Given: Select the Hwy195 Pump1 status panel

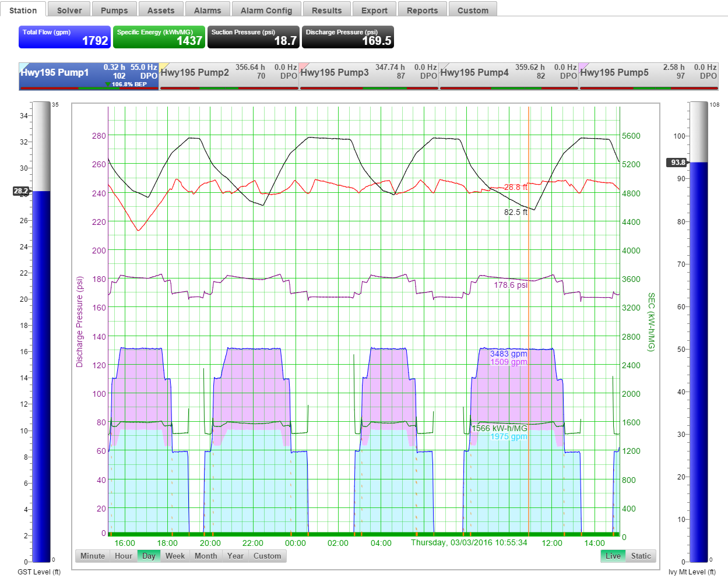Looking at the screenshot, I should point(89,76).
